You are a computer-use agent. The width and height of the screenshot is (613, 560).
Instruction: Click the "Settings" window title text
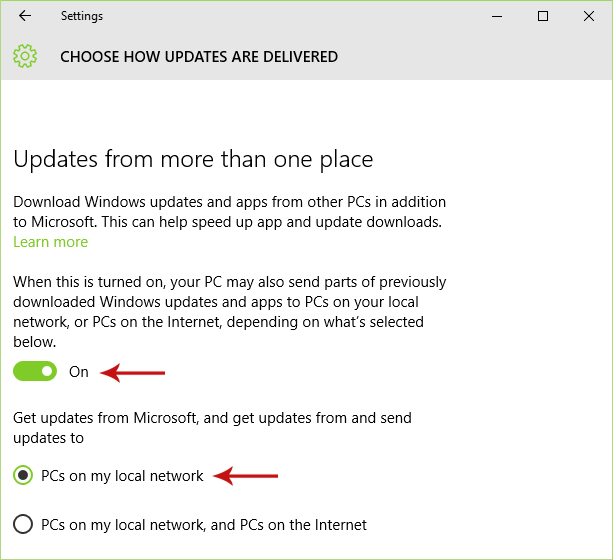click(81, 16)
